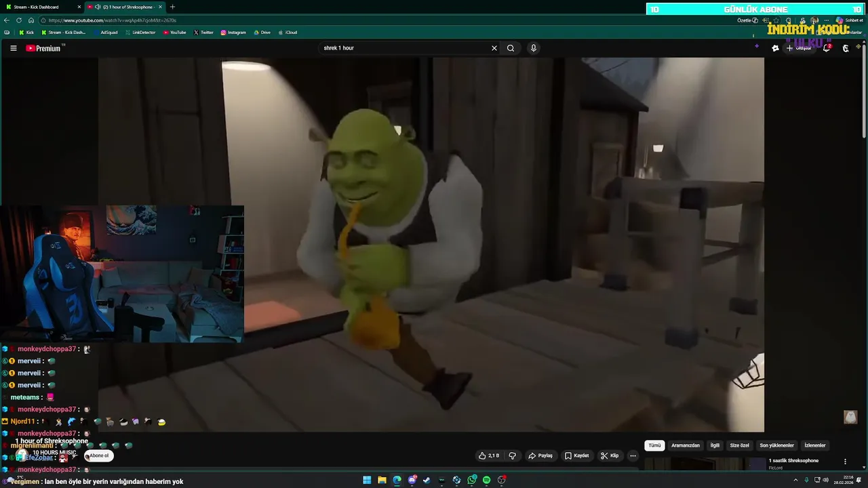Open a new browser tab
The width and height of the screenshot is (868, 488).
point(172,7)
